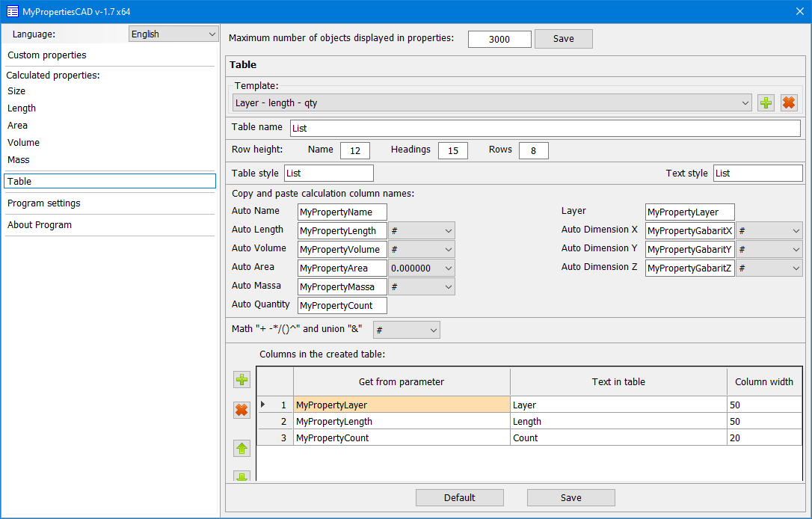Select row header number 3 in columns table
This screenshot has height=519, width=812.
point(275,438)
